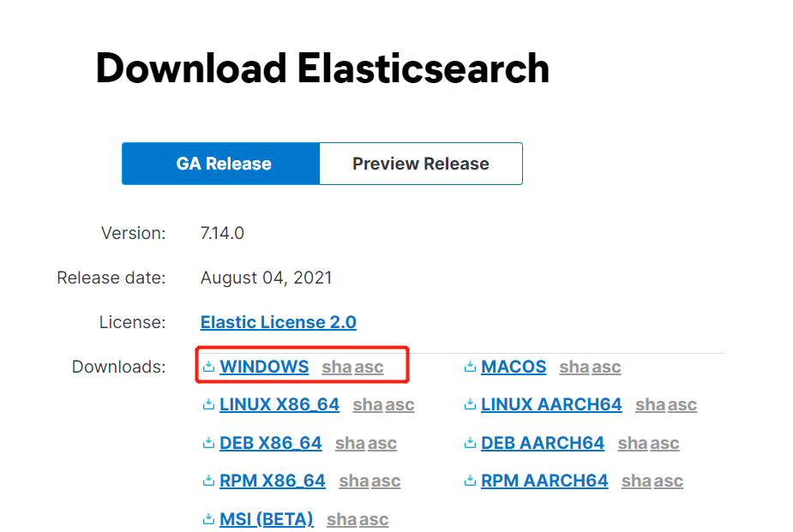Open the sha link for LINUX AARCH64
Image resolution: width=793 pixels, height=532 pixels.
tap(651, 404)
